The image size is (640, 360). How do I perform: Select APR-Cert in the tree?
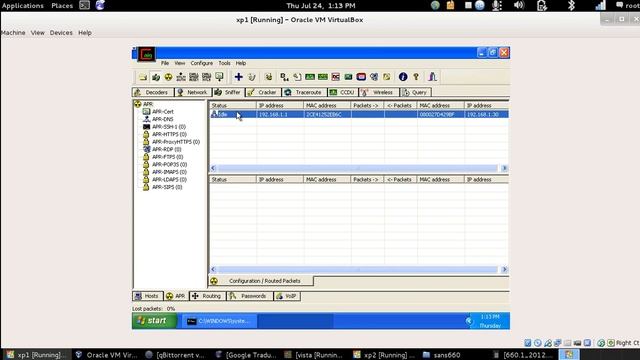tap(162, 111)
